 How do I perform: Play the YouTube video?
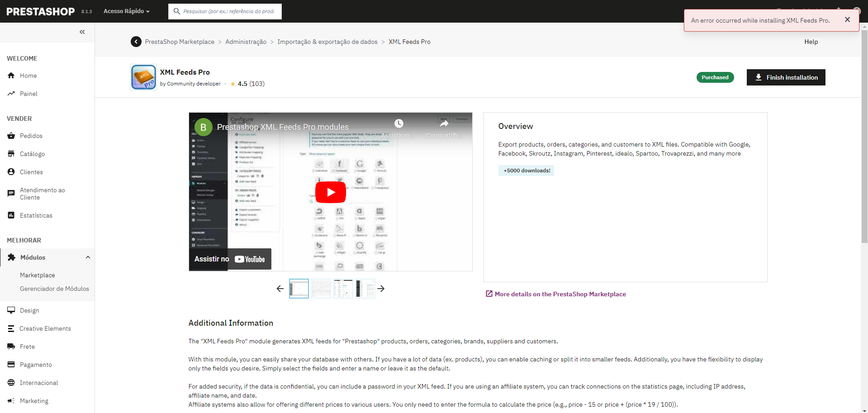coord(331,192)
